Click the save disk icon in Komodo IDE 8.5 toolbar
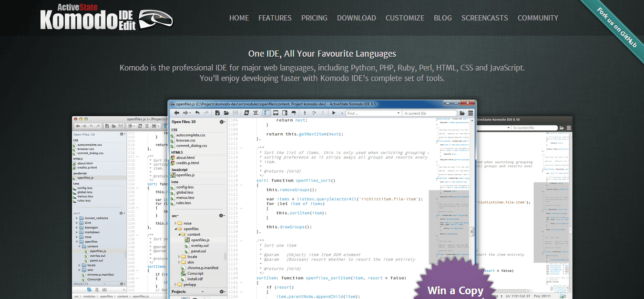Screen dimensions: 644x299 tap(235, 113)
